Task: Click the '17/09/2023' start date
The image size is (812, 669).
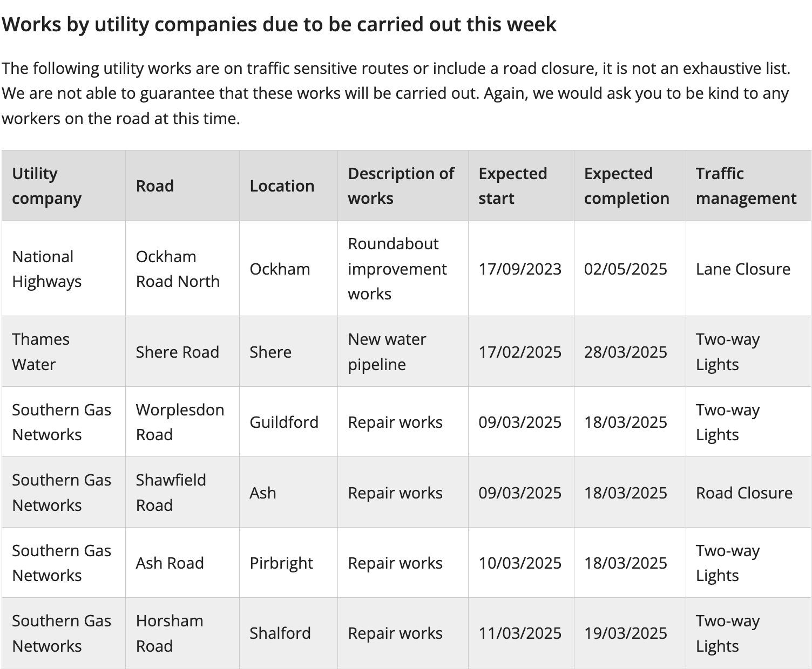Action: point(521,269)
